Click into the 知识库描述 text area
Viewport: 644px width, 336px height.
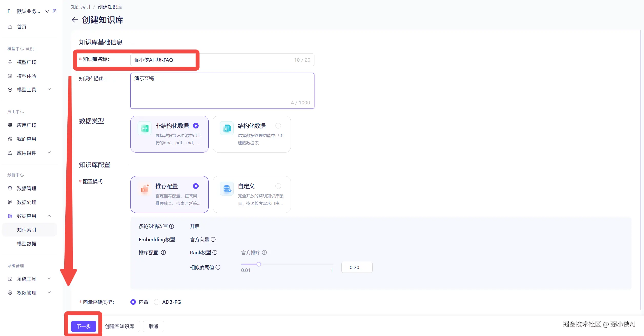coord(222,91)
